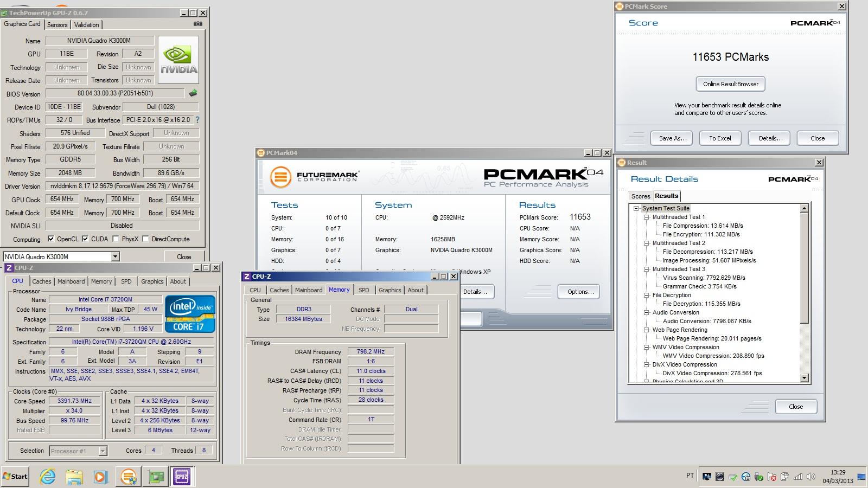Collapse the Multithreaded Test 3 node
The height and width of the screenshot is (488, 868).
(x=647, y=269)
